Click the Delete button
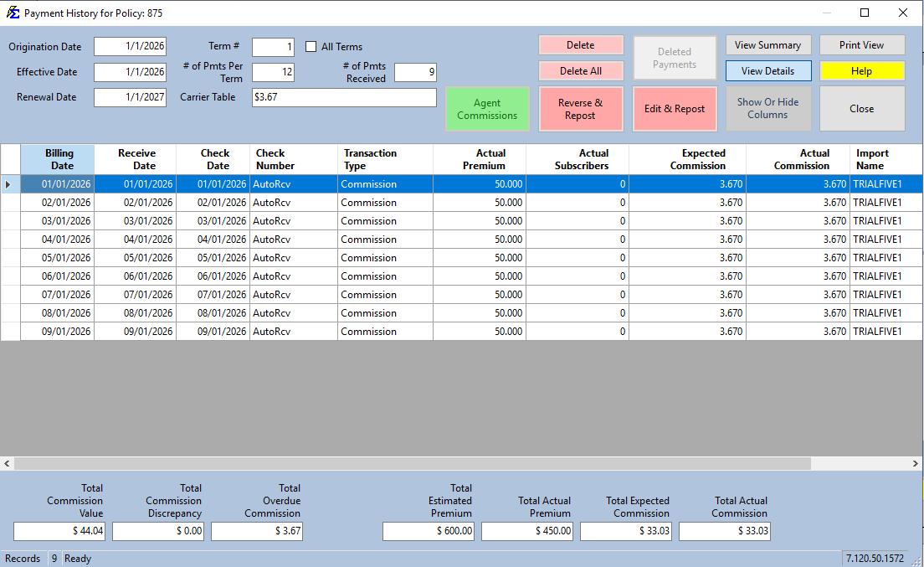The width and height of the screenshot is (924, 567). click(x=581, y=44)
